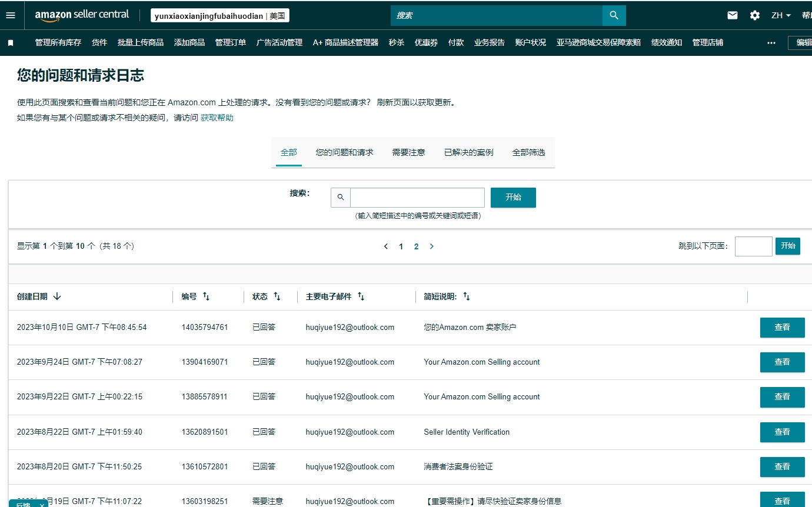812x507 pixels.
Task: Open 管理订单 menu item
Action: [231, 42]
